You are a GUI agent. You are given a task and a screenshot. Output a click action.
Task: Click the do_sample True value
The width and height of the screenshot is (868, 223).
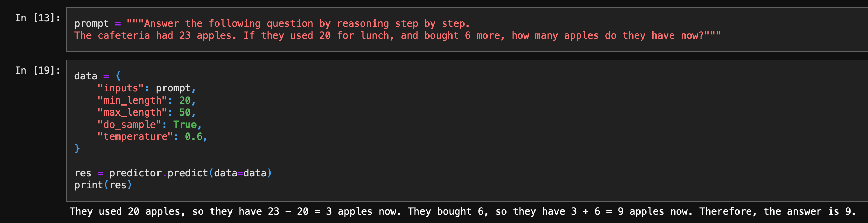(185, 125)
